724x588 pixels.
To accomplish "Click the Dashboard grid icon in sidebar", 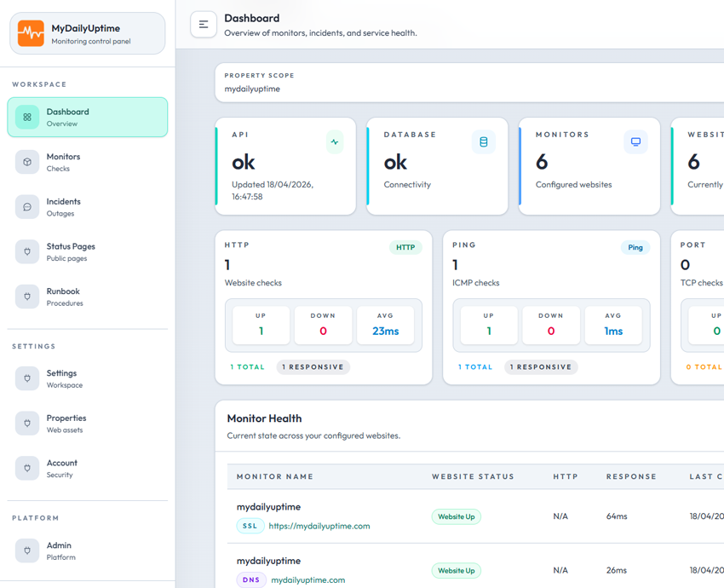I will coord(27,118).
